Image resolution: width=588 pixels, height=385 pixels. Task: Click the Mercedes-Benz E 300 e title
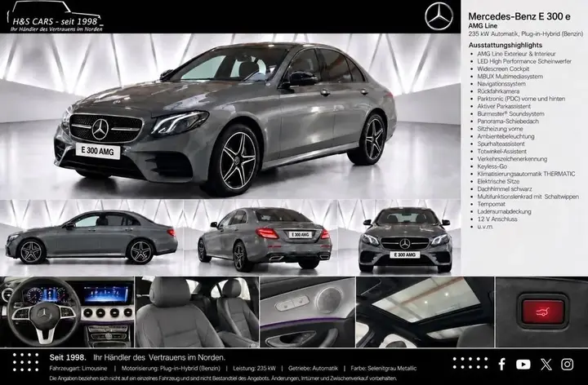[519, 16]
